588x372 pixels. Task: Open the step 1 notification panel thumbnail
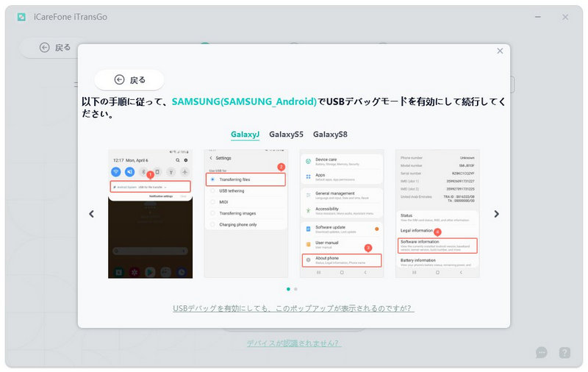pyautogui.click(x=150, y=214)
